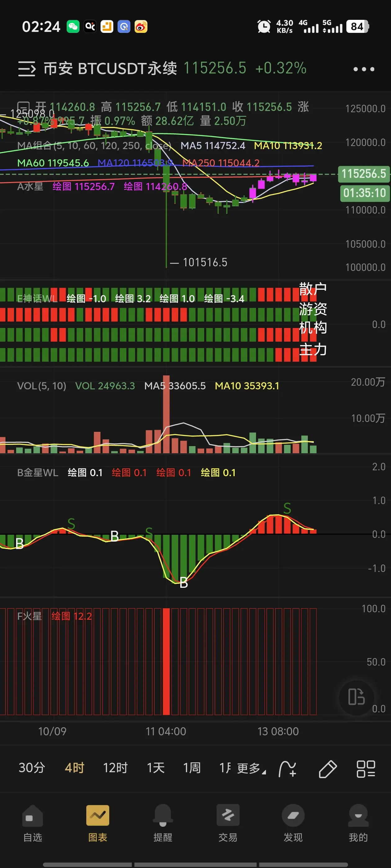The width and height of the screenshot is (391, 868).
Task: Open the 交易 trading tab
Action: (228, 823)
